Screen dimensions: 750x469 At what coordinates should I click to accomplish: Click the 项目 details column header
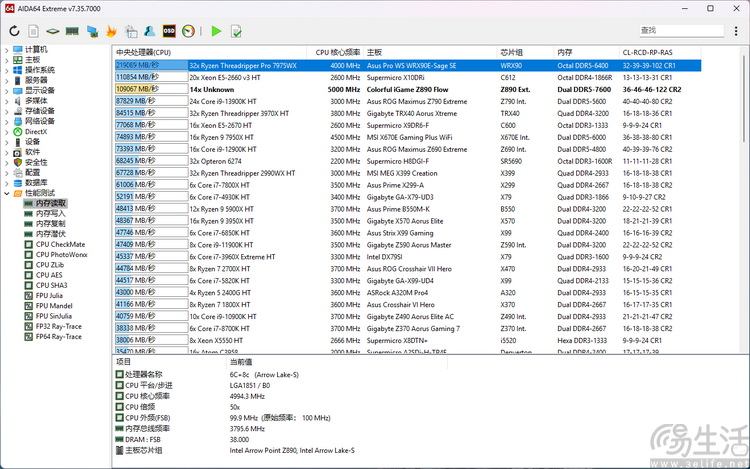[x=123, y=362]
